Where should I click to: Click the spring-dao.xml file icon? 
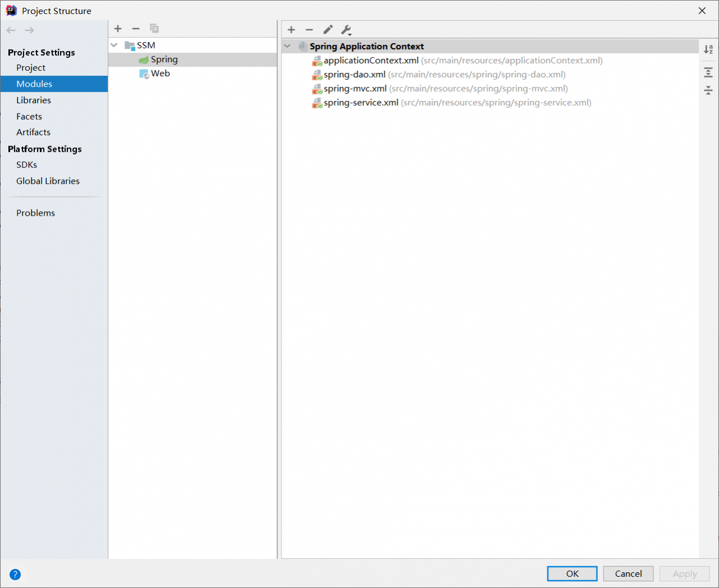point(317,75)
